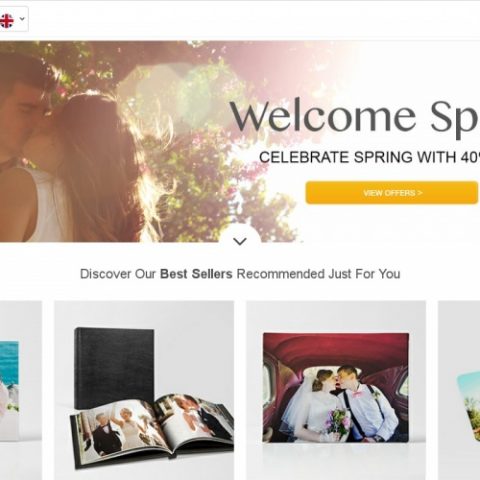Click the UK flag icon
This screenshot has height=480, width=480.
pos(6,21)
